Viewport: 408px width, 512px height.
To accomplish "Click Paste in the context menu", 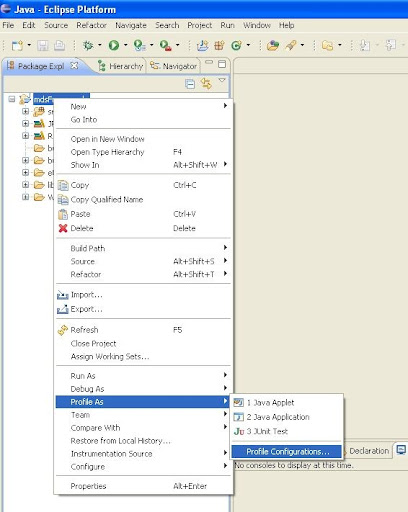I will click(x=143, y=214).
